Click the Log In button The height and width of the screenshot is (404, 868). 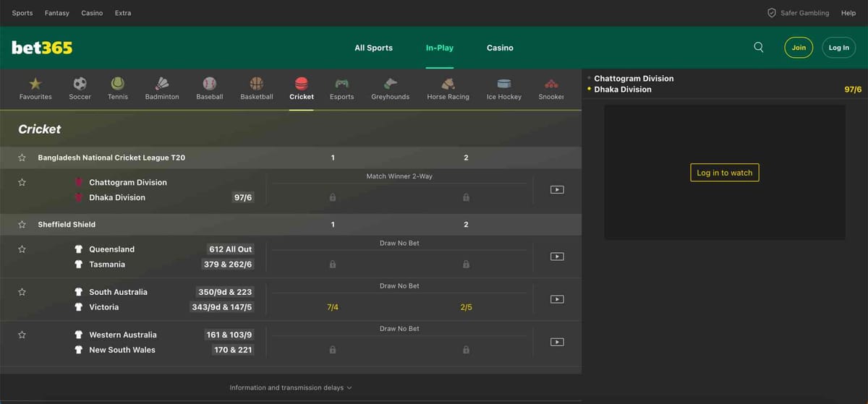tap(839, 48)
